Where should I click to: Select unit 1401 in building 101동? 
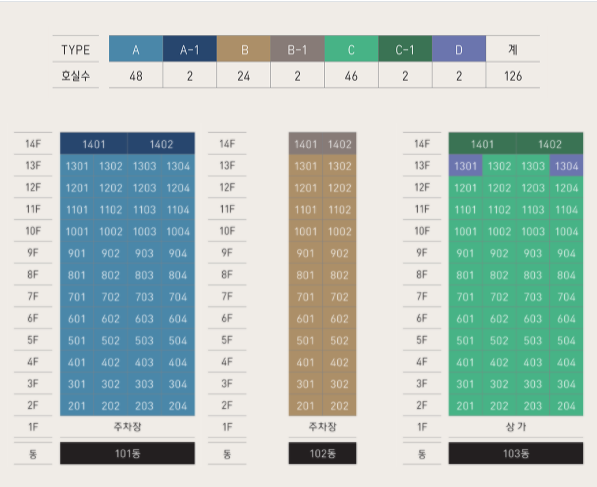coord(94,144)
